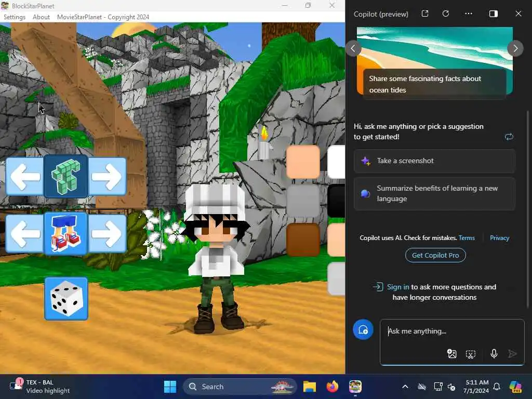The height and width of the screenshot is (399, 532).
Task: Add an image to the Copilot prompt
Action: 451,354
